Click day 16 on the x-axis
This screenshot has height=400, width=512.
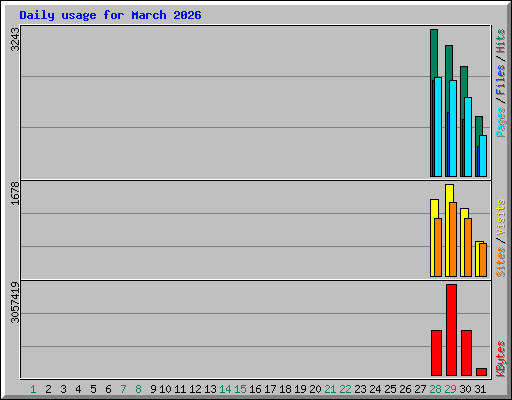pyautogui.click(x=255, y=389)
